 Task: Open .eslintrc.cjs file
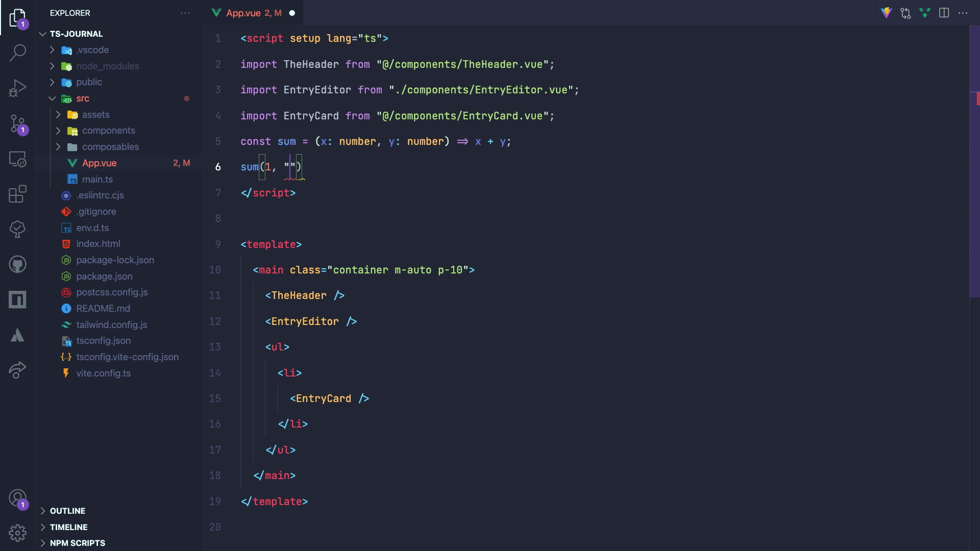click(119, 195)
